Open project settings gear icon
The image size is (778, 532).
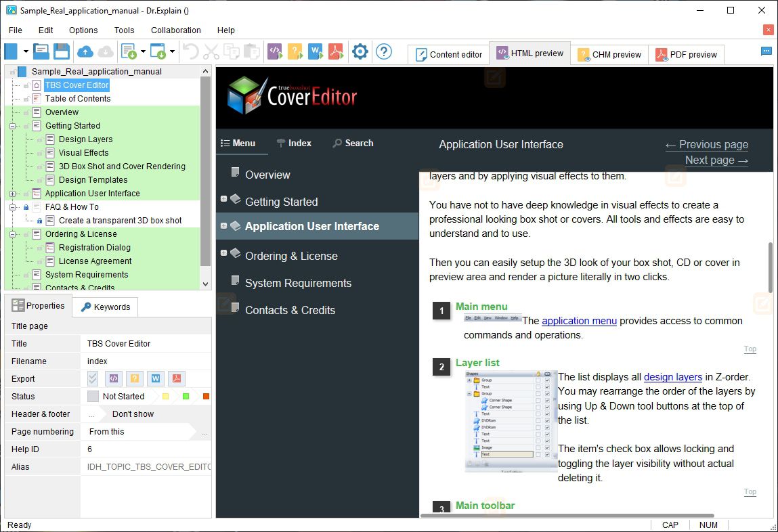tap(360, 51)
